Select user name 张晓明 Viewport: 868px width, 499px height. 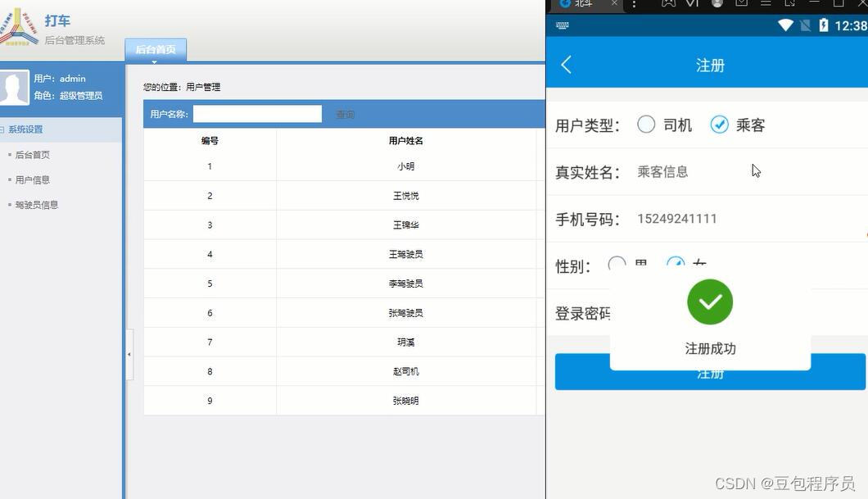pyautogui.click(x=406, y=401)
